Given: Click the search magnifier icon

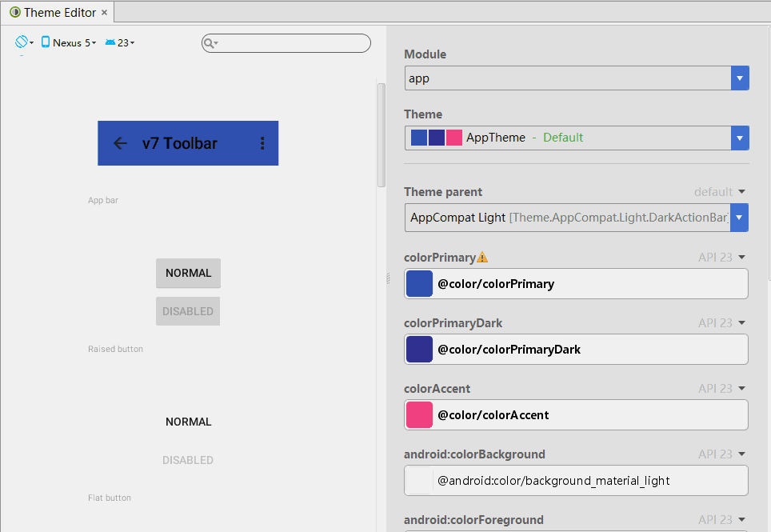Looking at the screenshot, I should click(210, 43).
